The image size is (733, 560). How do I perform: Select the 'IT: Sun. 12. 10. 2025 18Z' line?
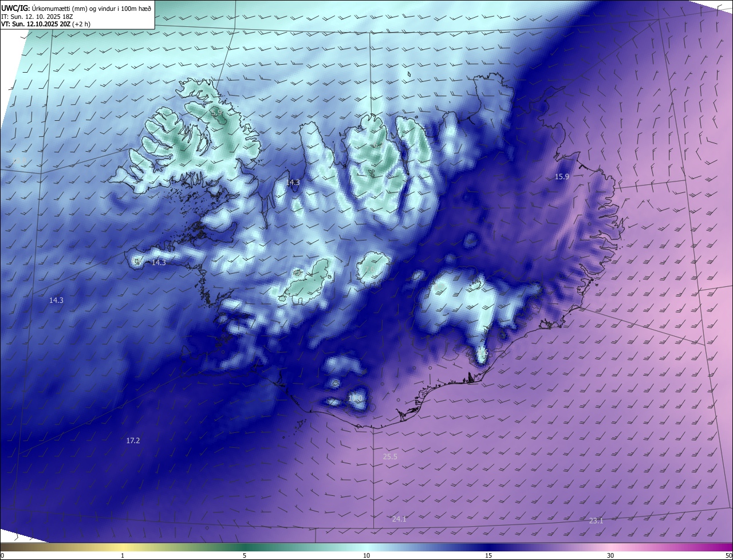click(x=37, y=16)
